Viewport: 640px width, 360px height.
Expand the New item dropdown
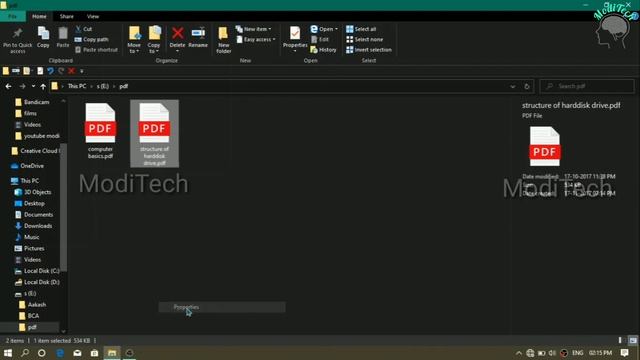253,29
